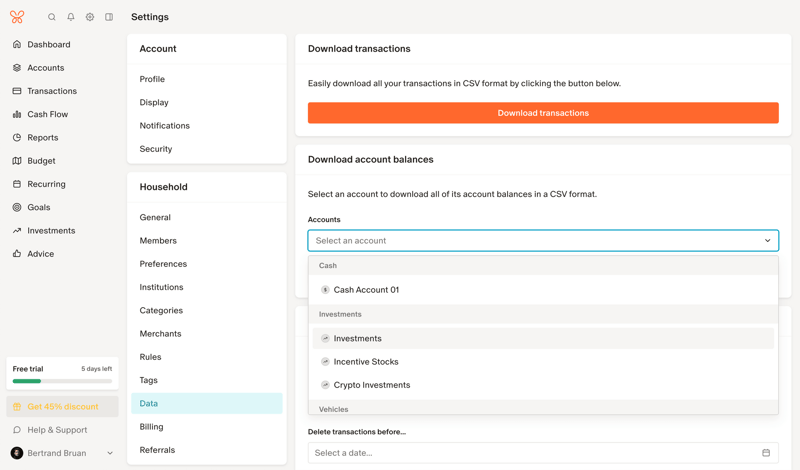Image resolution: width=800 pixels, height=470 pixels.
Task: Click the free trial progress bar
Action: click(62, 381)
